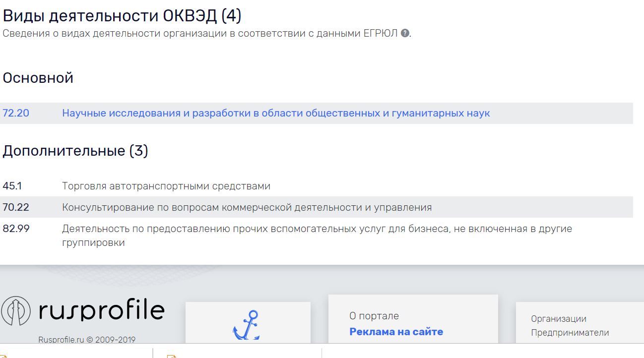Go to 'Организации' in footer menu

[558, 319]
